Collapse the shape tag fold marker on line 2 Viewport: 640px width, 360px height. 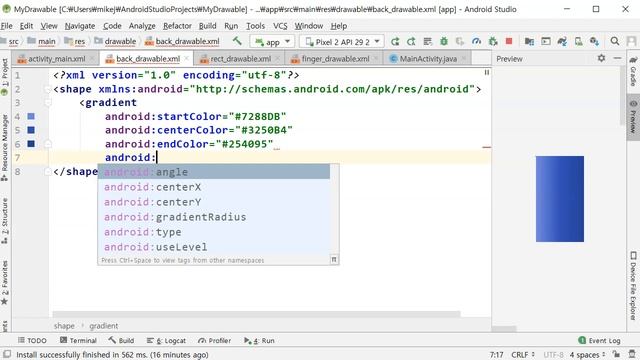point(47,89)
